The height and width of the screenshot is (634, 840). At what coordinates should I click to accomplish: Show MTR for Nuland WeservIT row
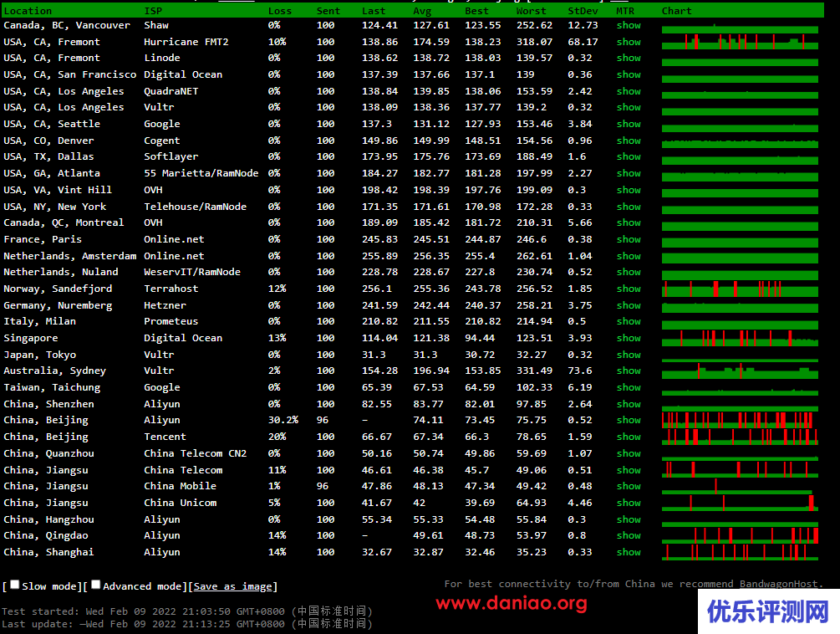pyautogui.click(x=629, y=272)
